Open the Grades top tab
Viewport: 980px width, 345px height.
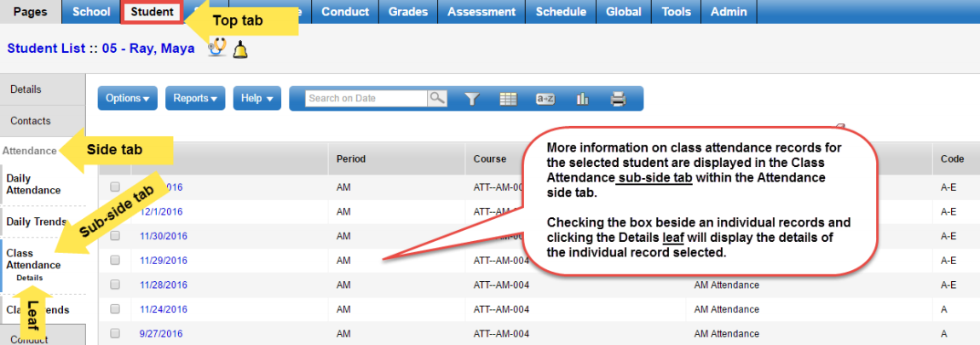pos(408,12)
